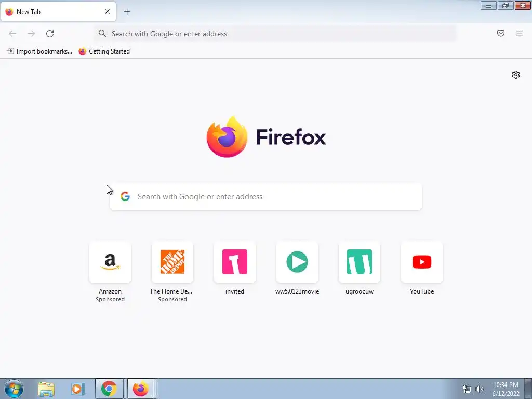Focus the center Google search box

pos(266,197)
